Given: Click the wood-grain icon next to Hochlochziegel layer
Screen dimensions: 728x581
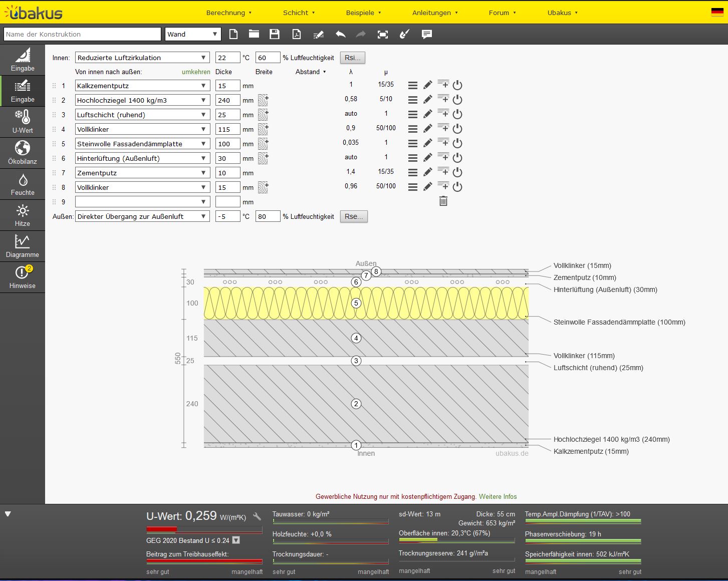Looking at the screenshot, I should pyautogui.click(x=263, y=100).
